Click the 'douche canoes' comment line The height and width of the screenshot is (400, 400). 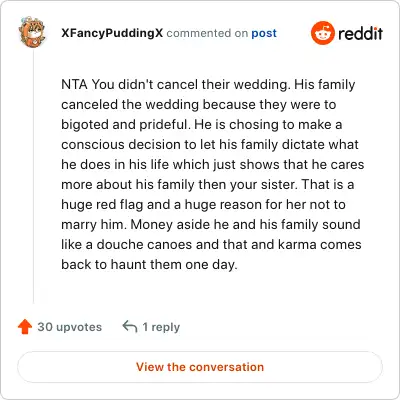[x=211, y=245]
